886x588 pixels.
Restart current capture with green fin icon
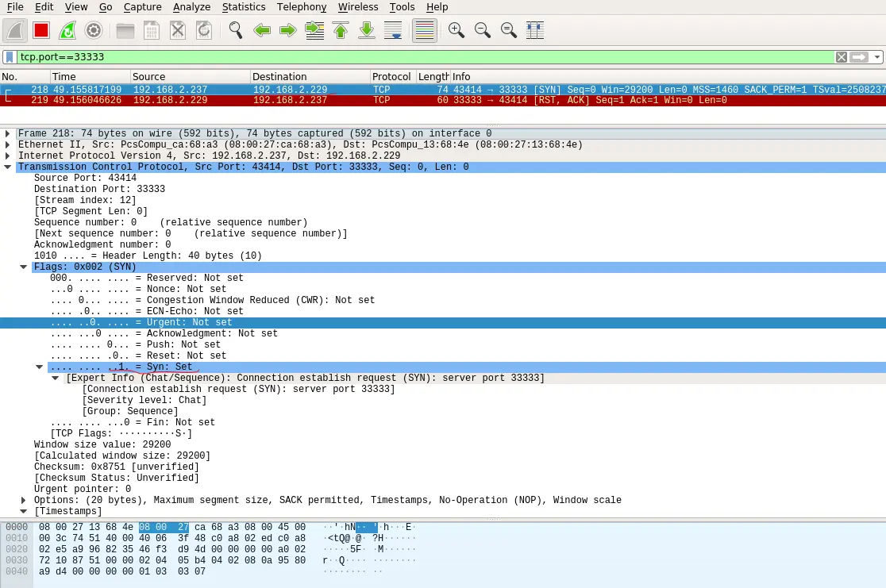(67, 30)
